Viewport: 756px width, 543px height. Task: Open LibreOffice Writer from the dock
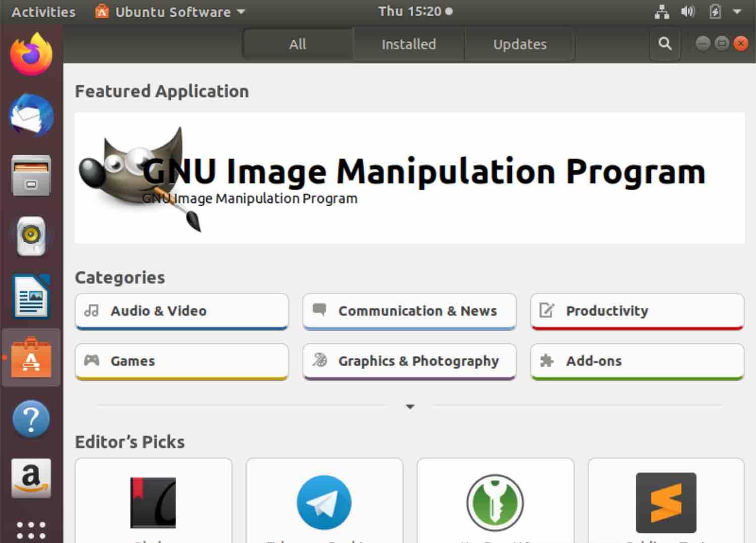coord(31,297)
